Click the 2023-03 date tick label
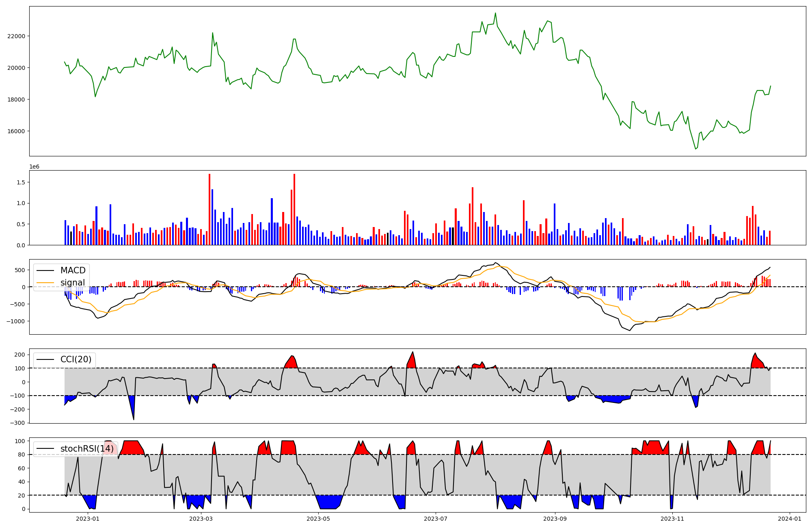Screen dimensions: 812x528 (x=201, y=519)
